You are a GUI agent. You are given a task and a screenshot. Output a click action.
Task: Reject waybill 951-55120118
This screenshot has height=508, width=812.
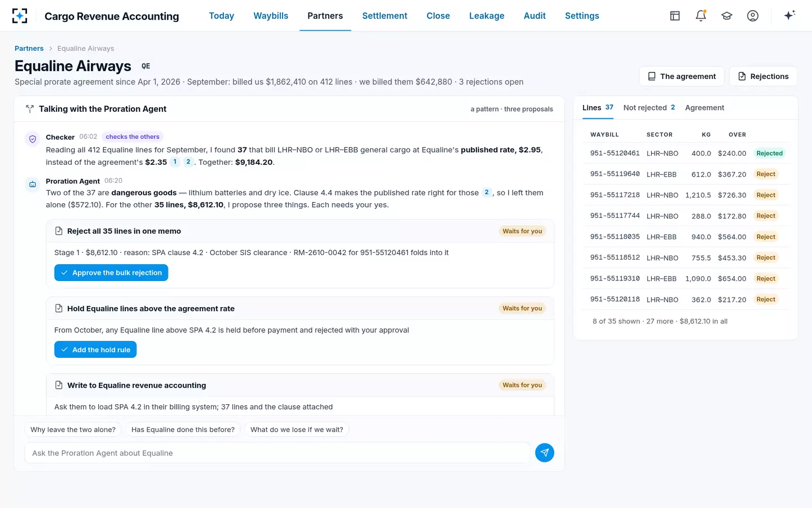pyautogui.click(x=766, y=300)
